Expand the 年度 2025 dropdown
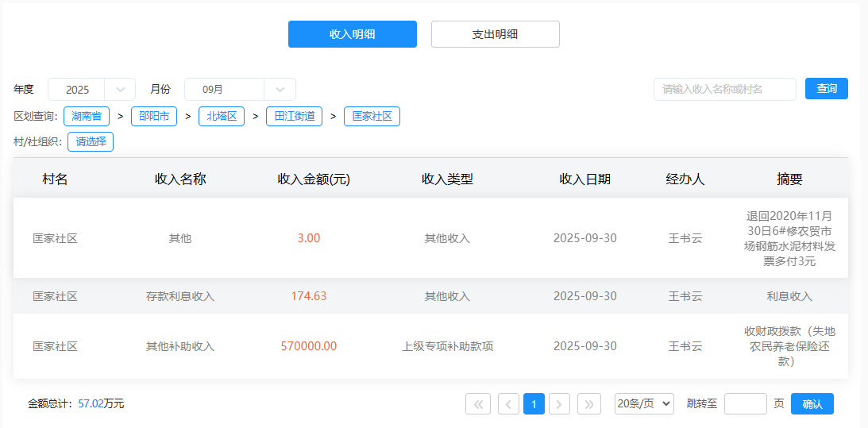This screenshot has width=868, height=428. pyautogui.click(x=121, y=89)
